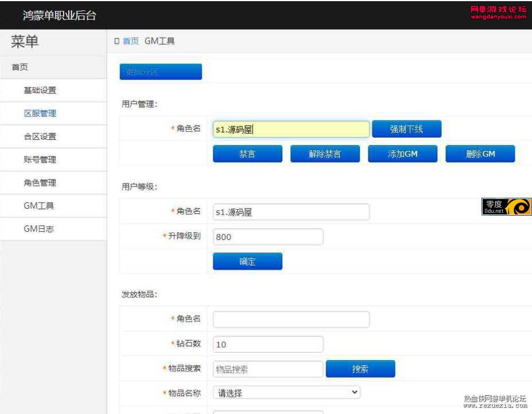Focus the 角色名 field under 用户管理
This screenshot has height=414, width=532.
tap(291, 129)
